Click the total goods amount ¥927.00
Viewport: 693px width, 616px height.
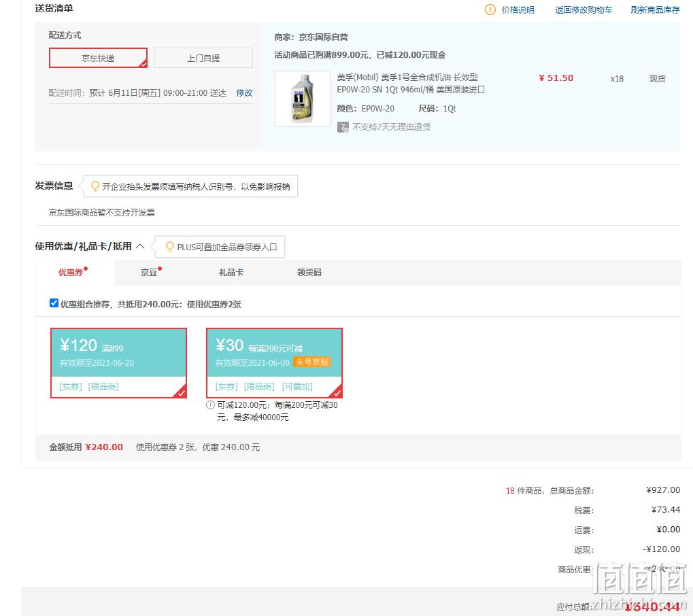coord(663,490)
